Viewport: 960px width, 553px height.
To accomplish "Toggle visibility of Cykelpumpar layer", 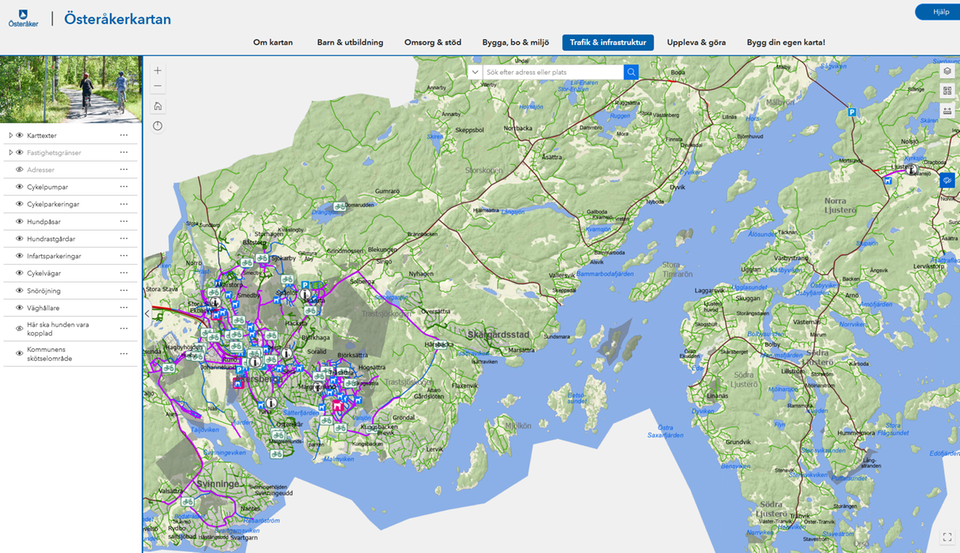I will [x=19, y=187].
